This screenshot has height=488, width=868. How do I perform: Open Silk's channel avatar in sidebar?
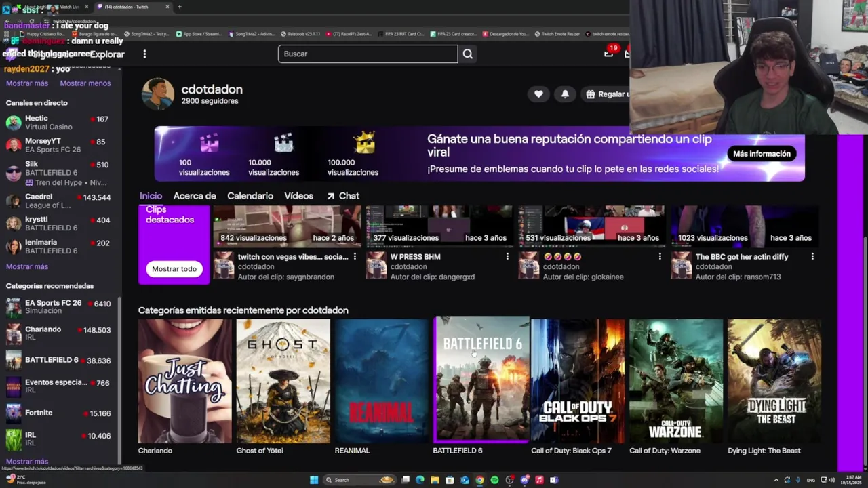tap(14, 173)
